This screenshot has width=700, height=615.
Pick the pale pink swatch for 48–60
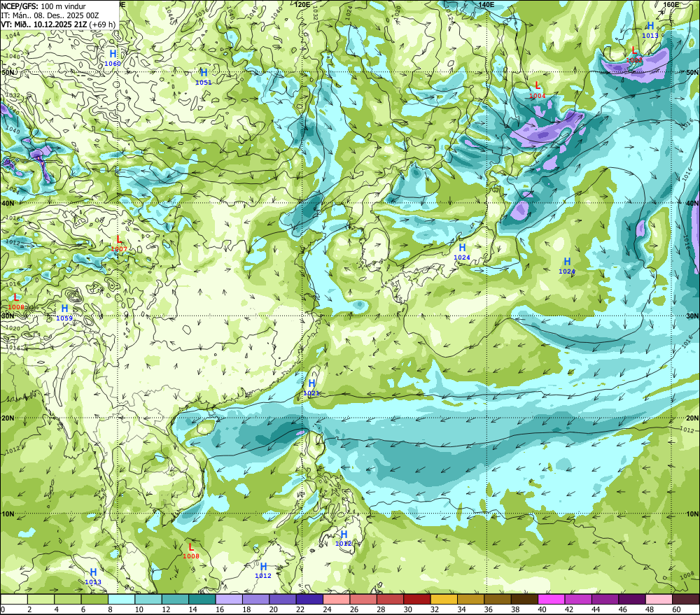coord(659,599)
